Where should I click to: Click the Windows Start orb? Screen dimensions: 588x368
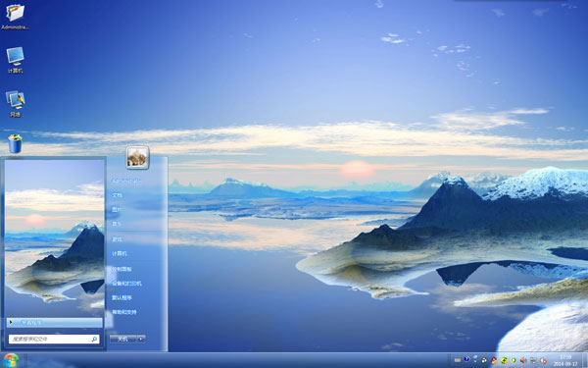click(x=11, y=360)
